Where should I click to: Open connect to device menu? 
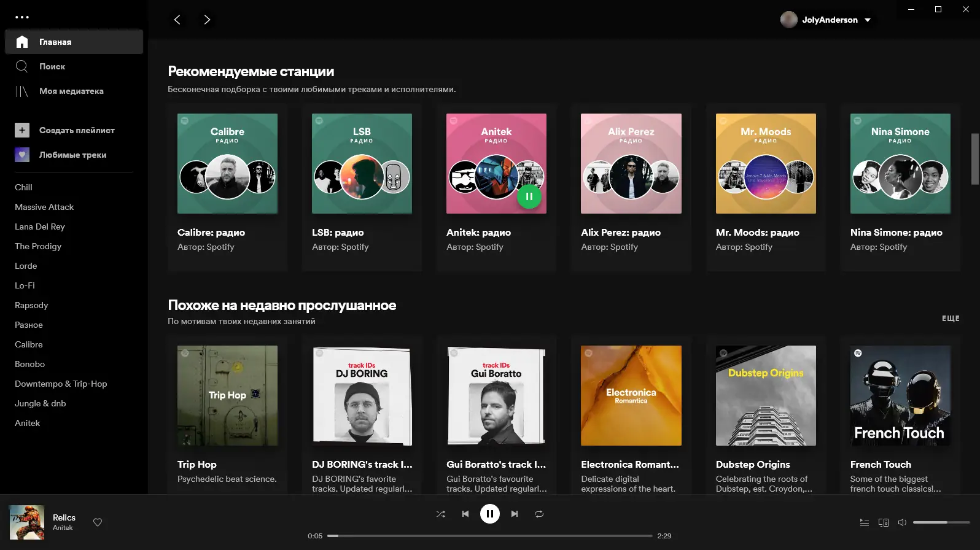click(x=884, y=522)
